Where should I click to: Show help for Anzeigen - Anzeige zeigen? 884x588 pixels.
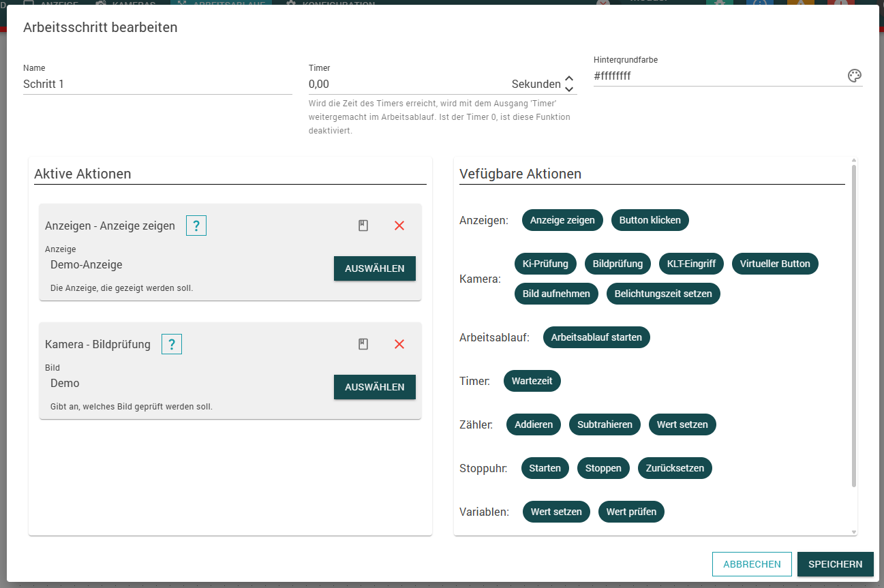coord(196,226)
